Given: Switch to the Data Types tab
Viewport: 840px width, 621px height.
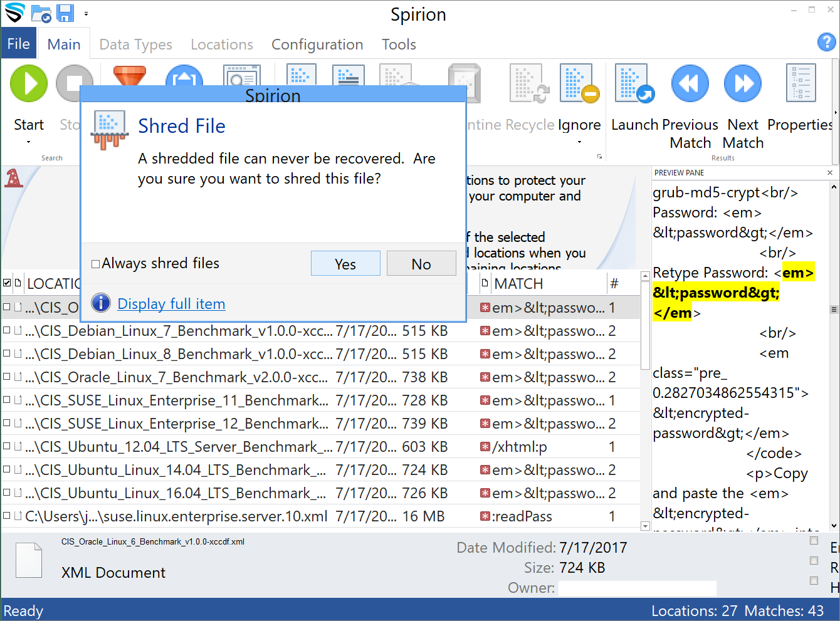Looking at the screenshot, I should click(x=136, y=44).
